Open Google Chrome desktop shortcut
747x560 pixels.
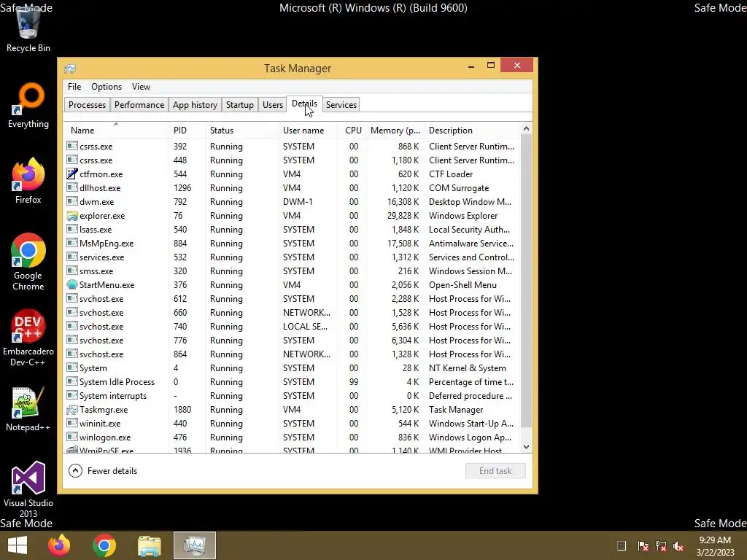[x=28, y=262]
